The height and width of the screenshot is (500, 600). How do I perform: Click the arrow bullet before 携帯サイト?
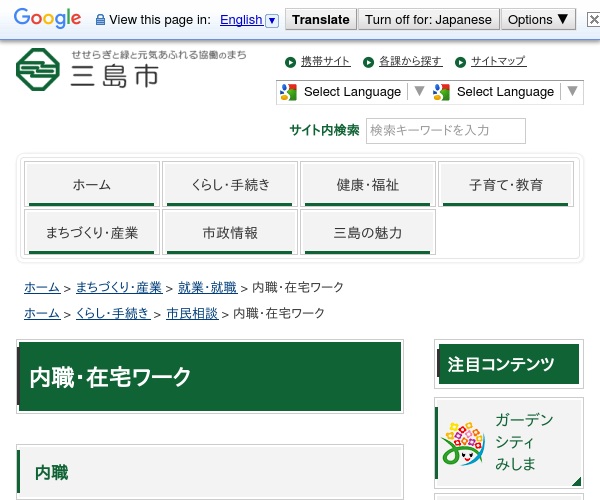(290, 62)
